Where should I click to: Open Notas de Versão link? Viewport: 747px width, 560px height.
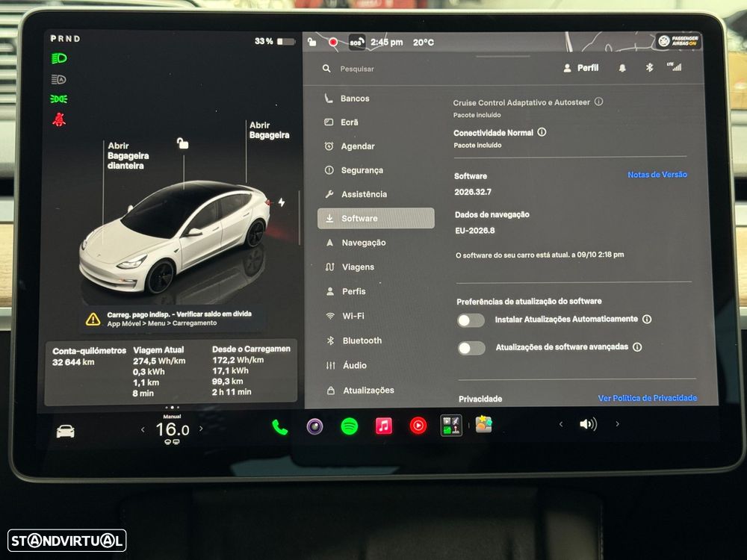click(x=657, y=175)
